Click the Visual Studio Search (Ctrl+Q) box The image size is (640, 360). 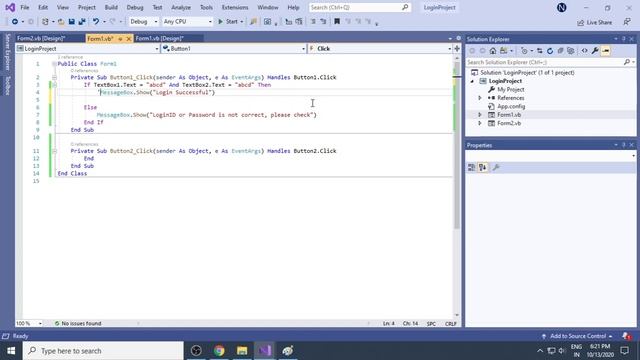(x=359, y=7)
